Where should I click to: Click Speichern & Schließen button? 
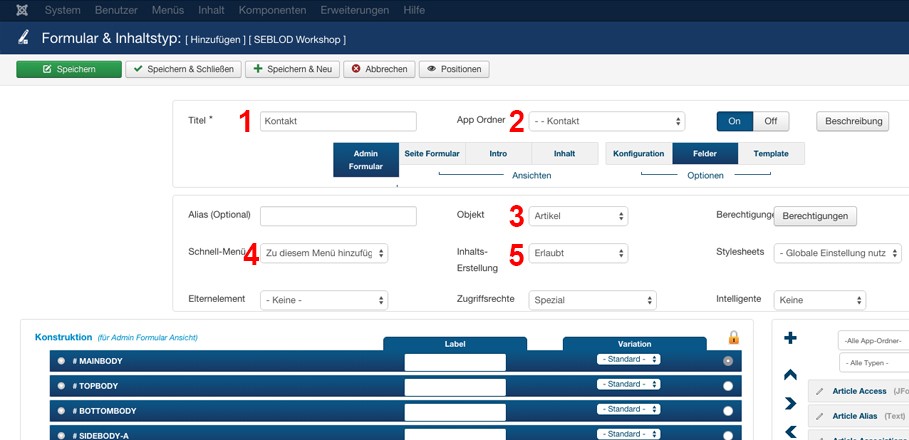coord(183,69)
